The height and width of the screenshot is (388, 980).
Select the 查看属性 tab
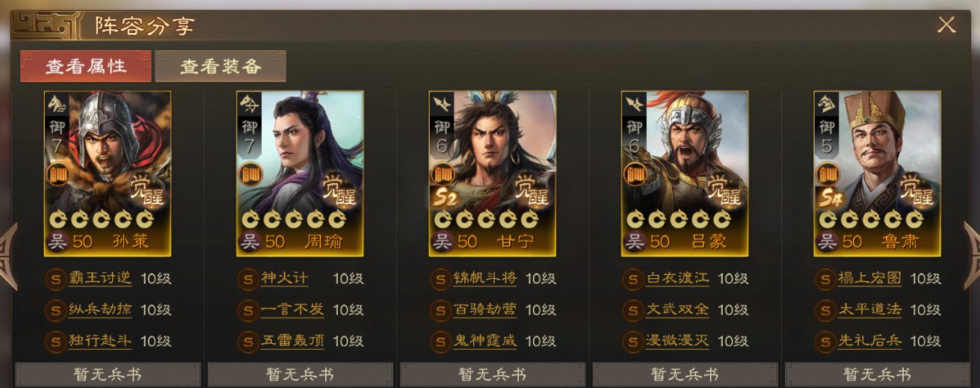click(86, 66)
